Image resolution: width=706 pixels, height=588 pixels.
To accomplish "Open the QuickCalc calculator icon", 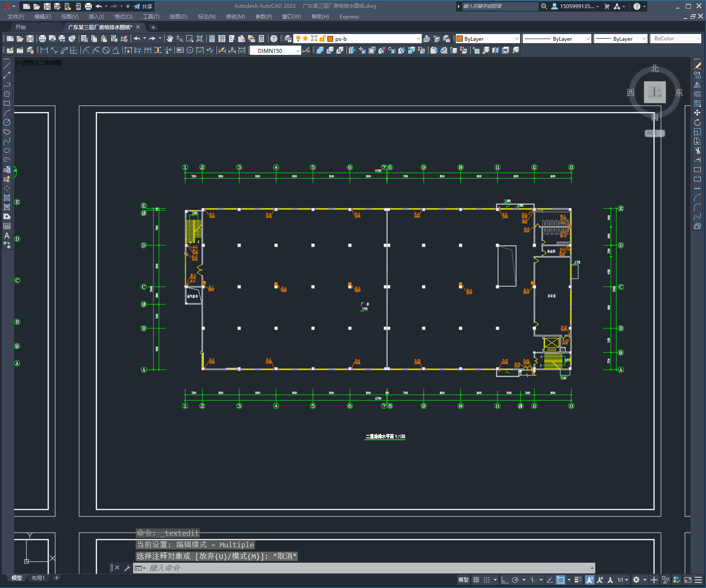I will (261, 39).
